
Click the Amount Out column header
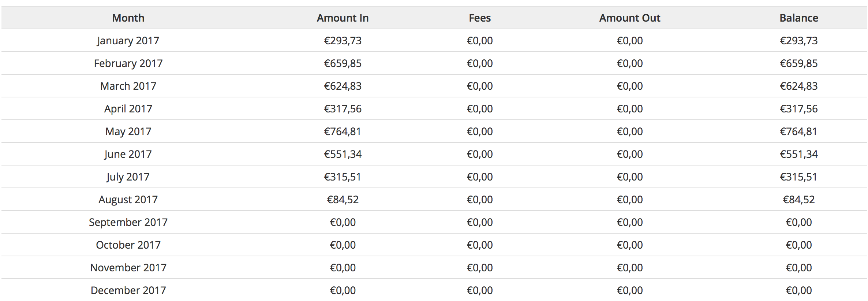point(630,18)
